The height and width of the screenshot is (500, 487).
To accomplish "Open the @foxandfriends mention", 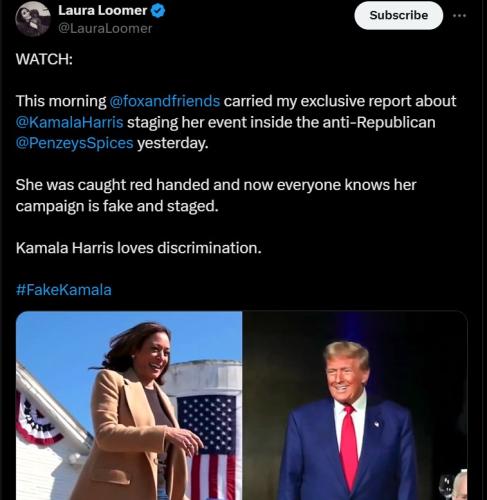I will (165, 101).
